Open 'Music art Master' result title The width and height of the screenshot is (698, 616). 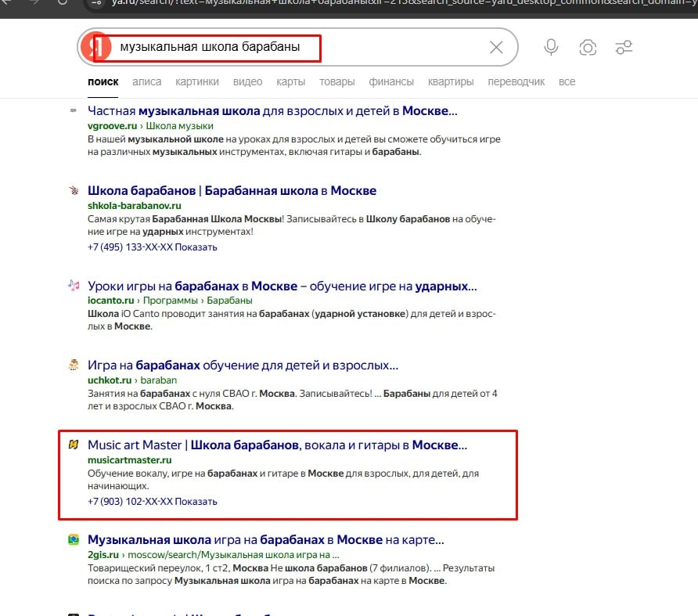(277, 445)
